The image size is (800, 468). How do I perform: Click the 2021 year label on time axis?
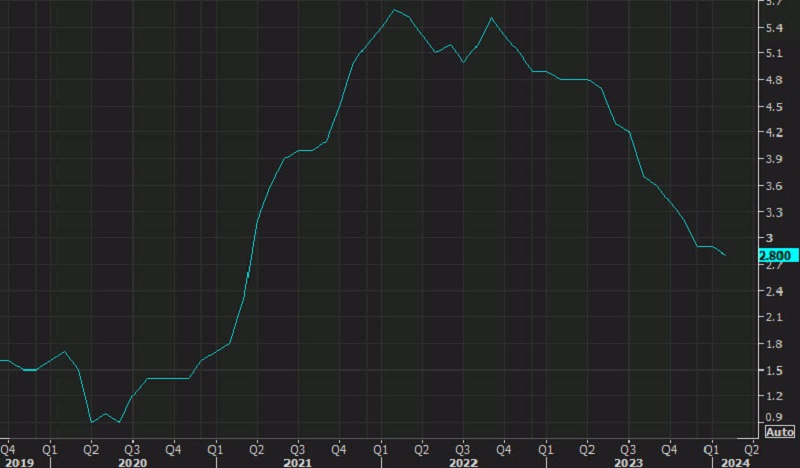click(x=297, y=461)
